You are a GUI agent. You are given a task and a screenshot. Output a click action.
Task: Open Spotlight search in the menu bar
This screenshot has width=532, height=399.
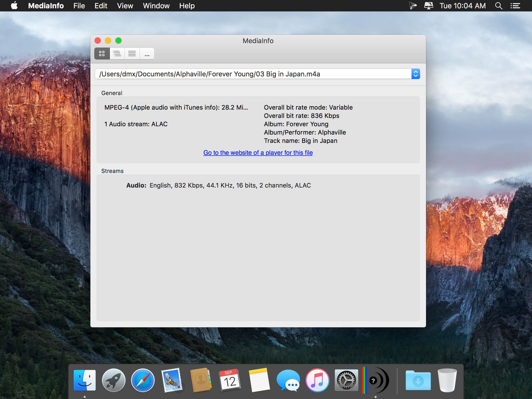[x=498, y=5]
